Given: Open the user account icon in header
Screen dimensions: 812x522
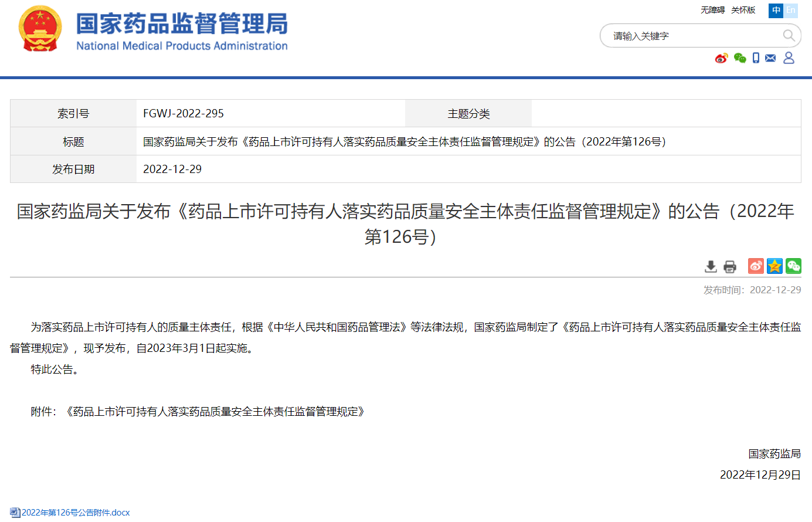Looking at the screenshot, I should pos(789,57).
